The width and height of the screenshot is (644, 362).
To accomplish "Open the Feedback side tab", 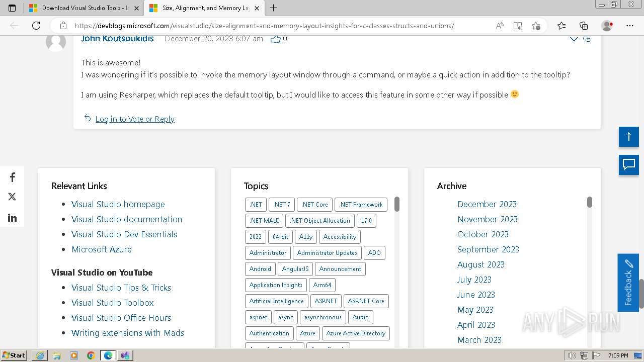I will (x=628, y=283).
